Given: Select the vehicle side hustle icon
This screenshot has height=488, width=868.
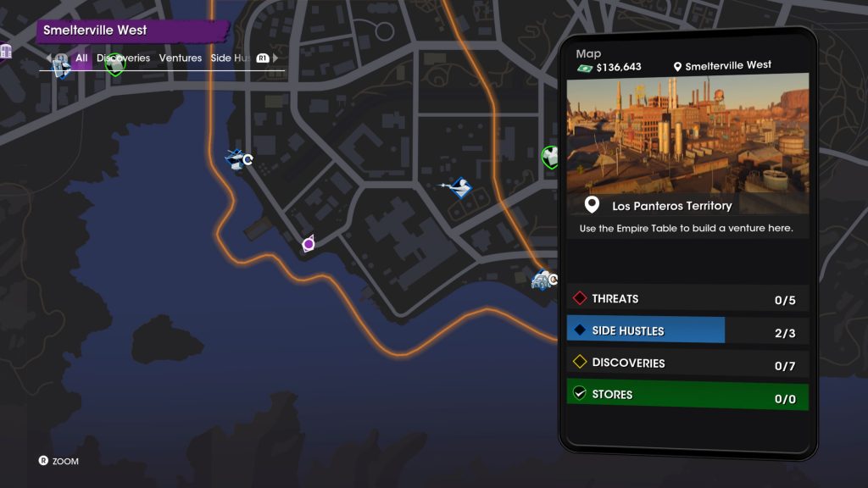Looking at the screenshot, I should (543, 280).
